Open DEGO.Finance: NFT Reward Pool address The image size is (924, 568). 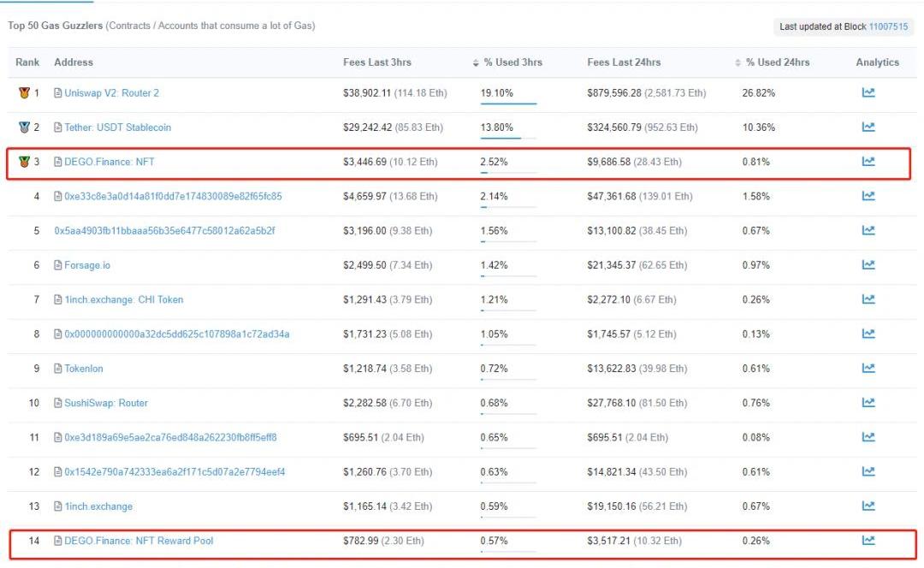(x=139, y=541)
